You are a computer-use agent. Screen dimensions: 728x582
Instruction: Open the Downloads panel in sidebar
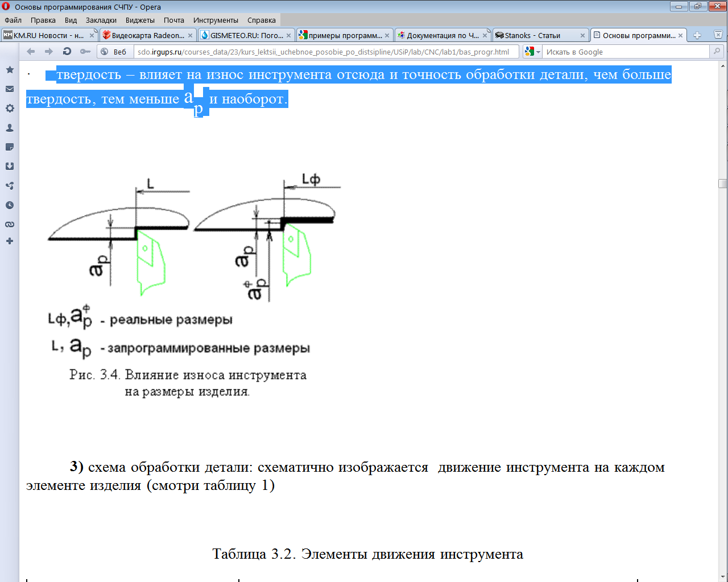[10, 167]
